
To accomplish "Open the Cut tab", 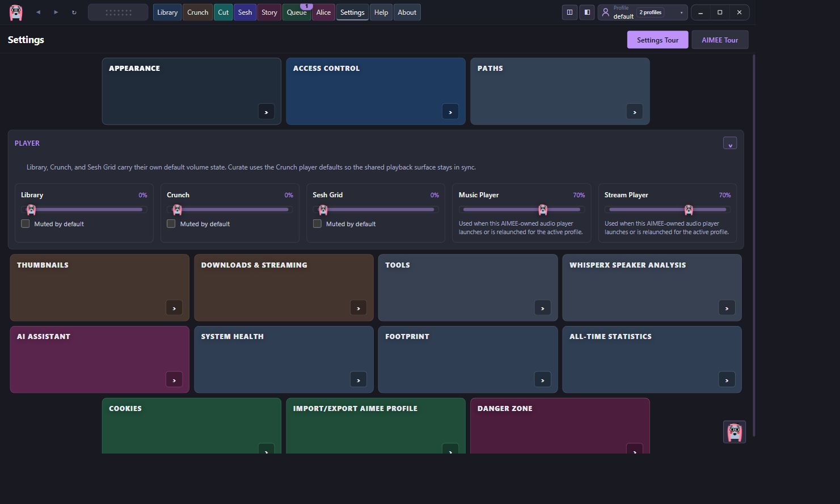I will tap(223, 12).
